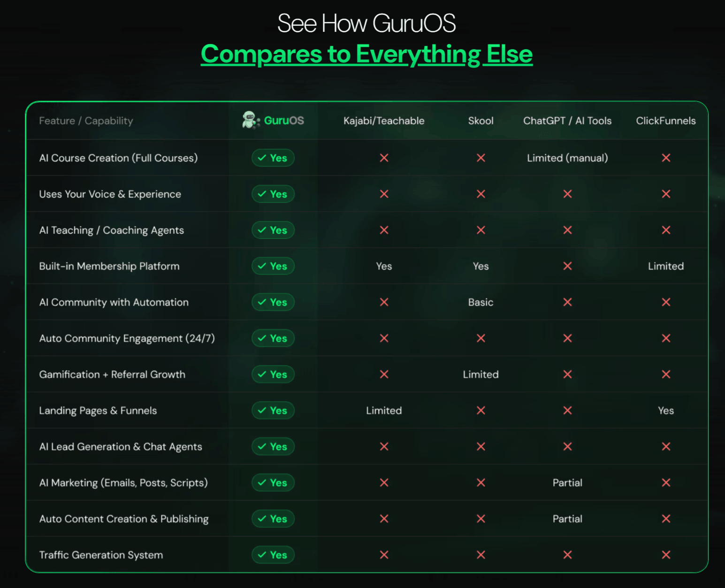Click GuruOS Yes badge for AI Course Creation
This screenshot has height=588, width=725.
coord(273,158)
